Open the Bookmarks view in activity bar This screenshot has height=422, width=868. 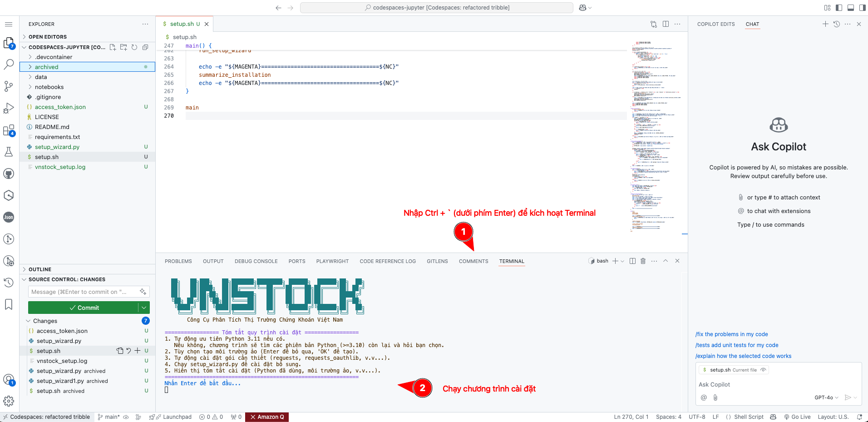pos(9,304)
